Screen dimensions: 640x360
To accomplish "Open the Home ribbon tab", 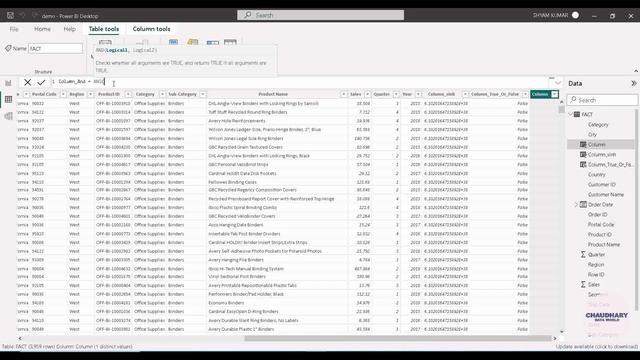I will point(42,29).
